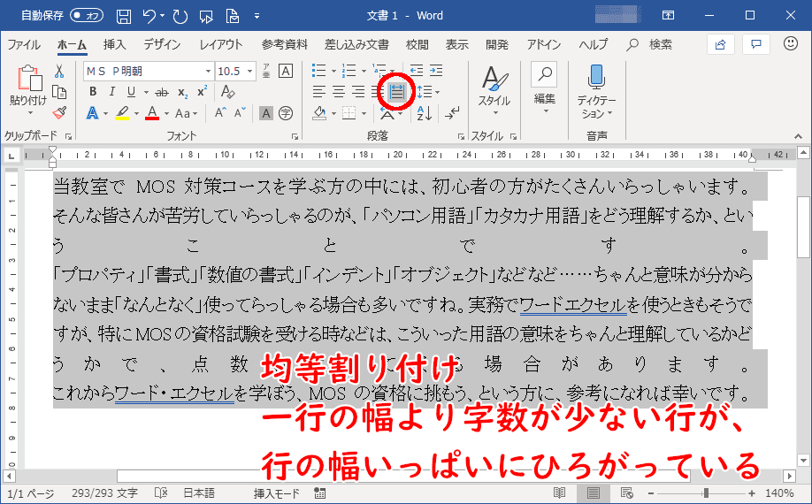Center-align the paragraph text

click(339, 92)
